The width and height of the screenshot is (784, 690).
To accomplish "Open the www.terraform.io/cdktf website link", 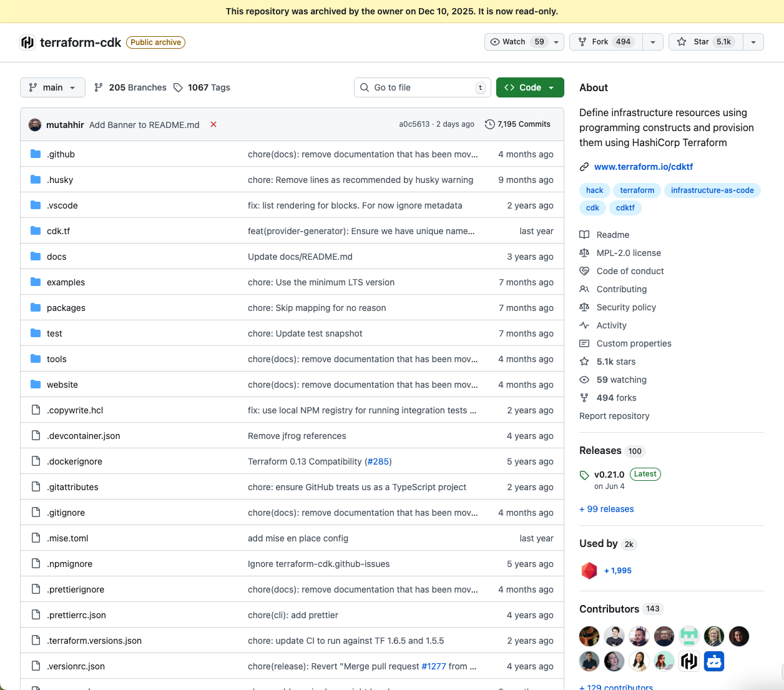I will [x=644, y=167].
